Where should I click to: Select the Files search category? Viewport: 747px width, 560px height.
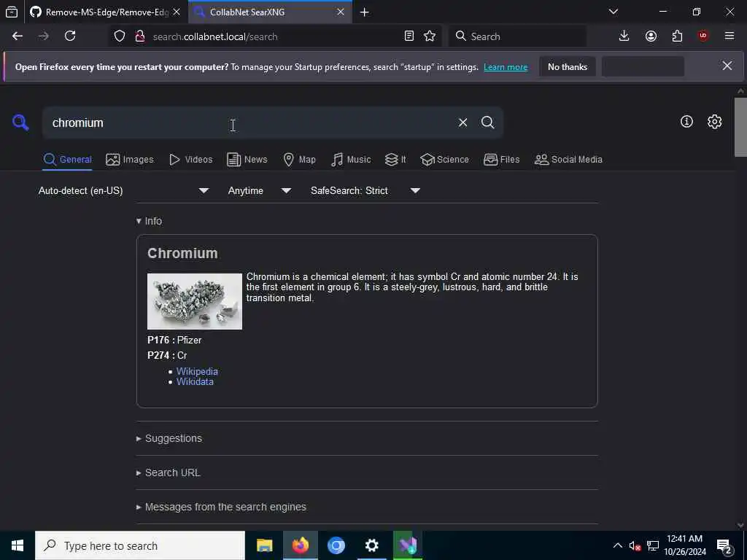click(x=501, y=160)
